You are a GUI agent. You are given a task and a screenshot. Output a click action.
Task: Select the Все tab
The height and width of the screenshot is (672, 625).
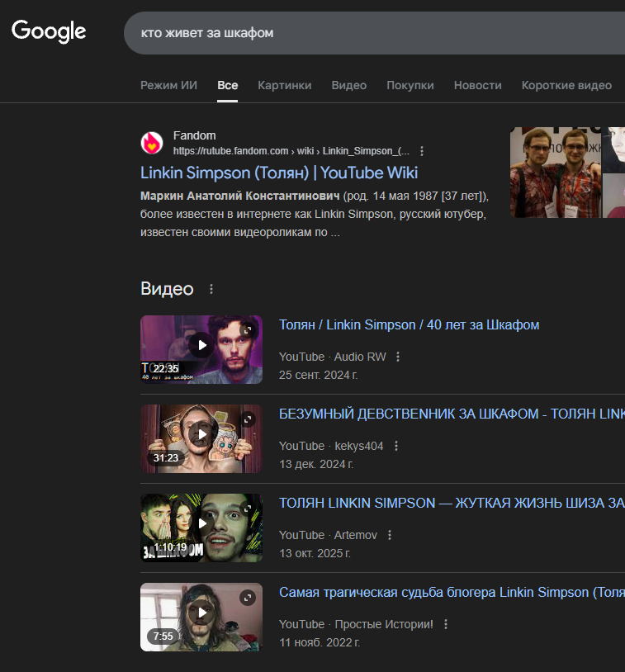pyautogui.click(x=228, y=85)
